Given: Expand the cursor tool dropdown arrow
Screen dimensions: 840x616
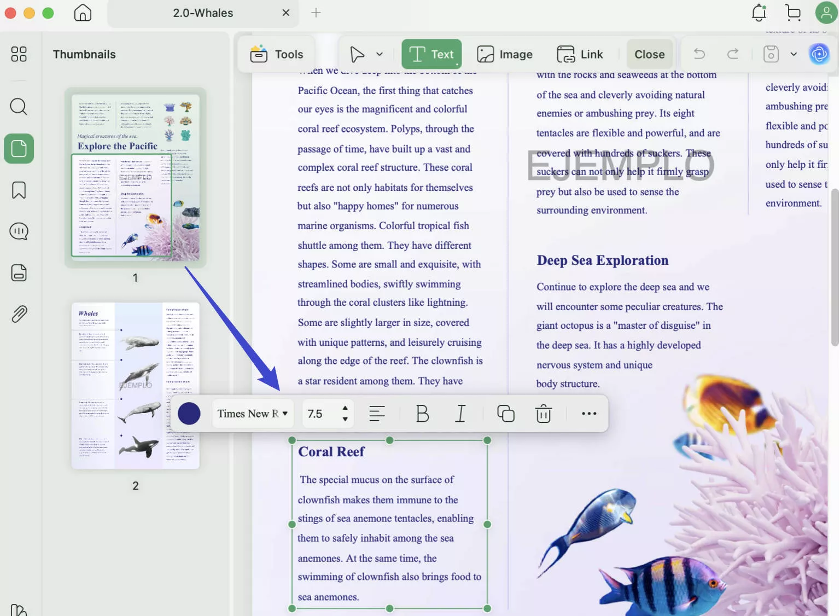Looking at the screenshot, I should (380, 54).
